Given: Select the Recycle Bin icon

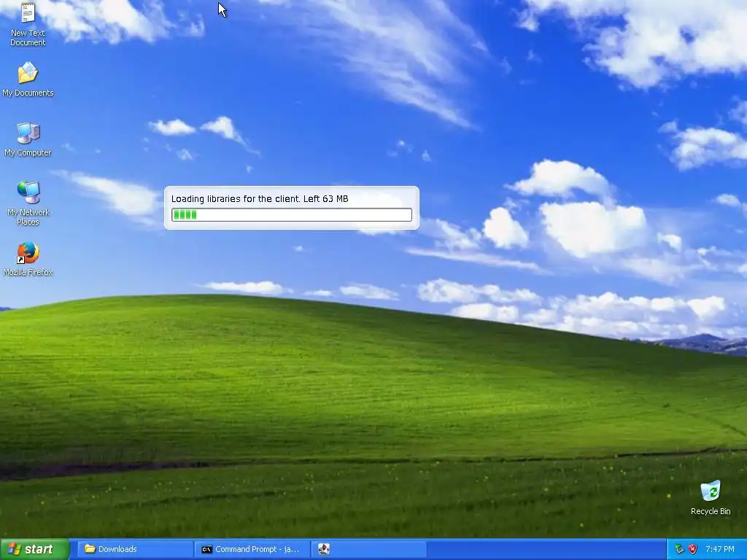Looking at the screenshot, I should click(x=711, y=497).
